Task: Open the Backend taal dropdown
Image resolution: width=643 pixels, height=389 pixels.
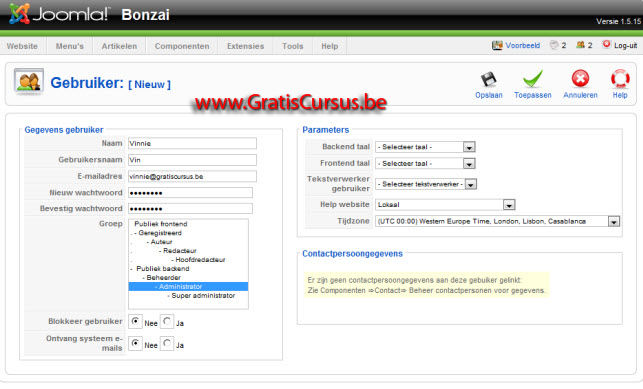Action: coord(425,147)
